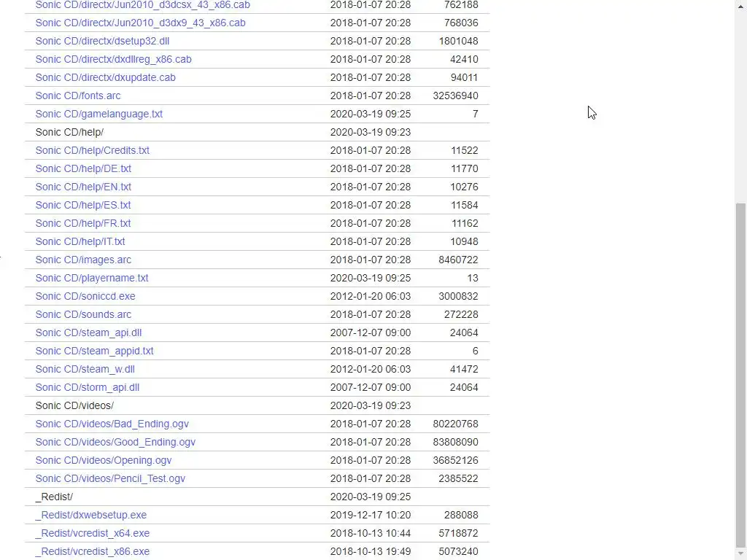Open the Sonic CD/storm_api.dll link
The height and width of the screenshot is (560, 747).
click(88, 388)
